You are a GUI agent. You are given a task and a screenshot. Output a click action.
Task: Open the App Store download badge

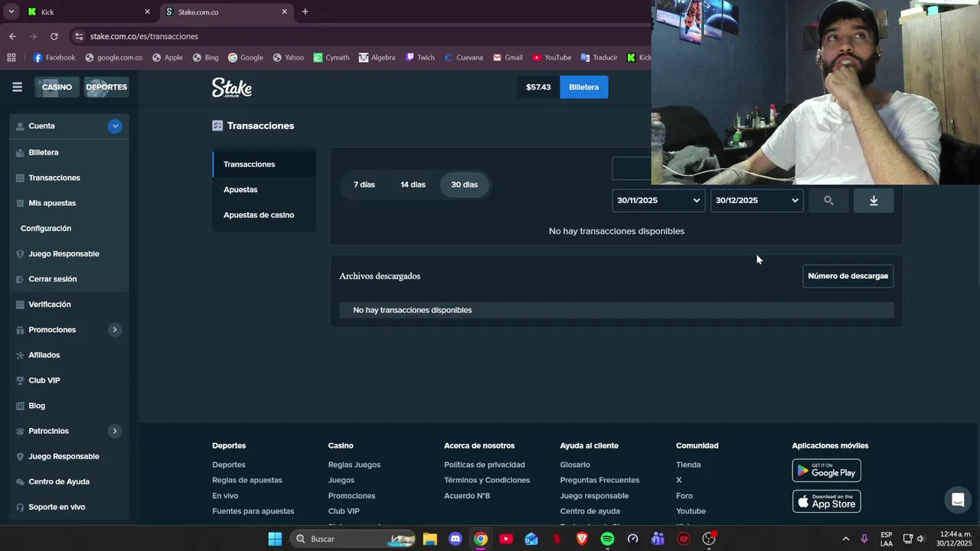[826, 501]
